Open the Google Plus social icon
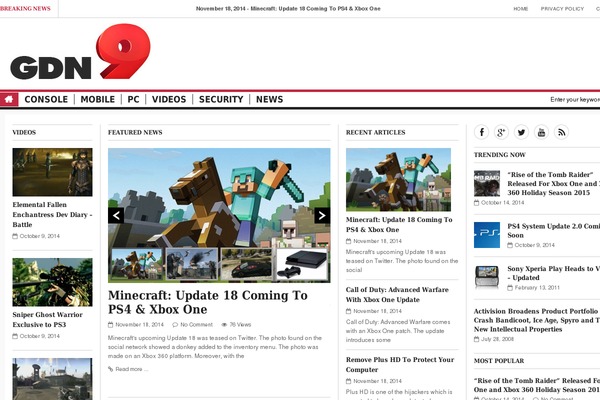Screen dimensions: 600x400 point(501,132)
